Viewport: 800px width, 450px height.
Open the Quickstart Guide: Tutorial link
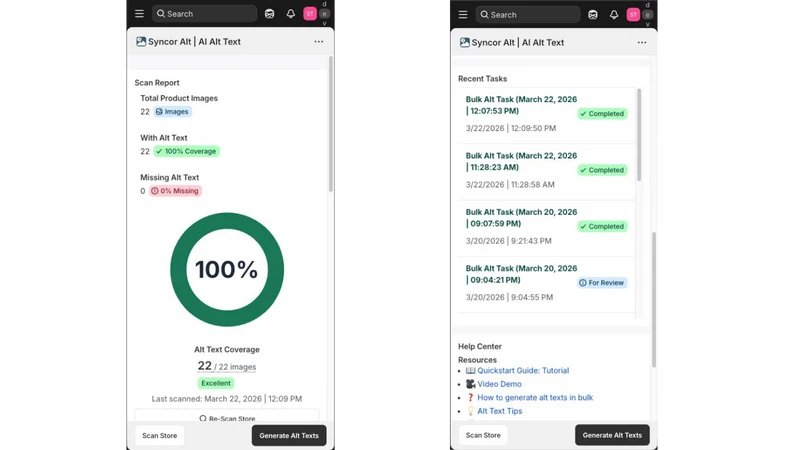(523, 370)
